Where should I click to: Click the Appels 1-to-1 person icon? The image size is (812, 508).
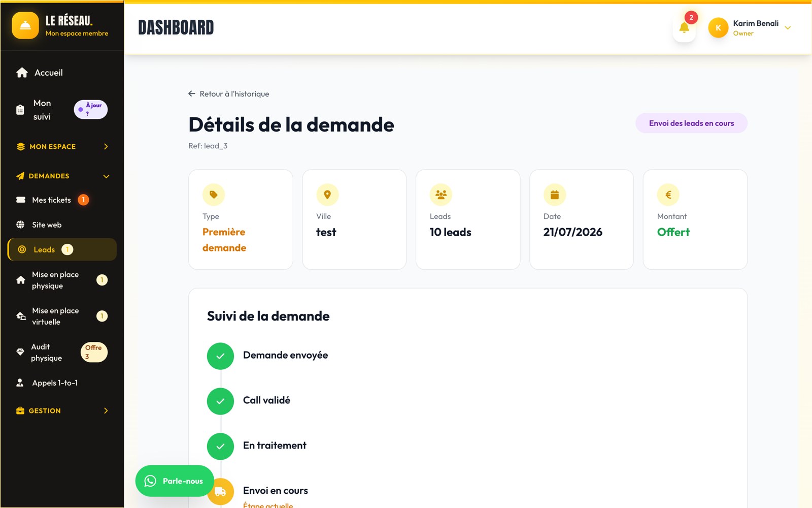click(20, 383)
